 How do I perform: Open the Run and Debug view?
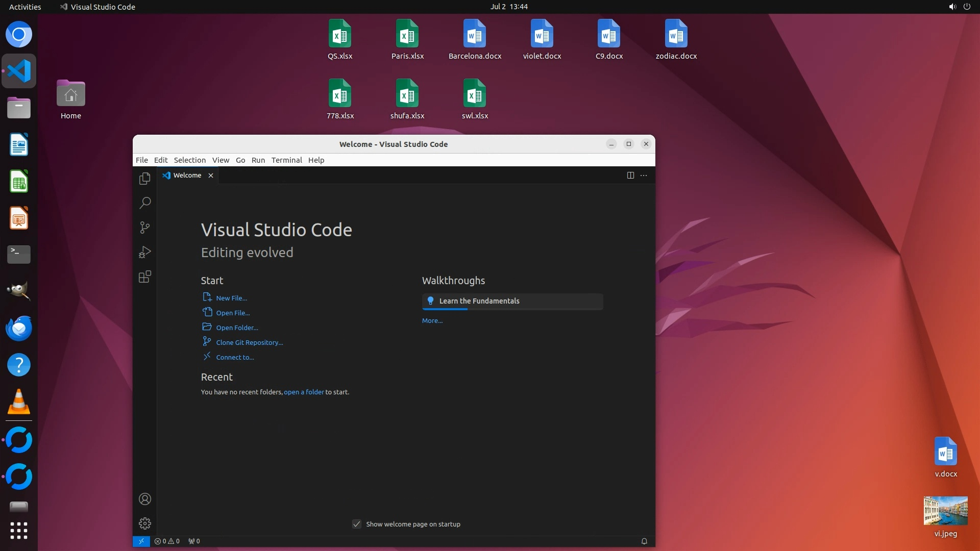tap(145, 252)
